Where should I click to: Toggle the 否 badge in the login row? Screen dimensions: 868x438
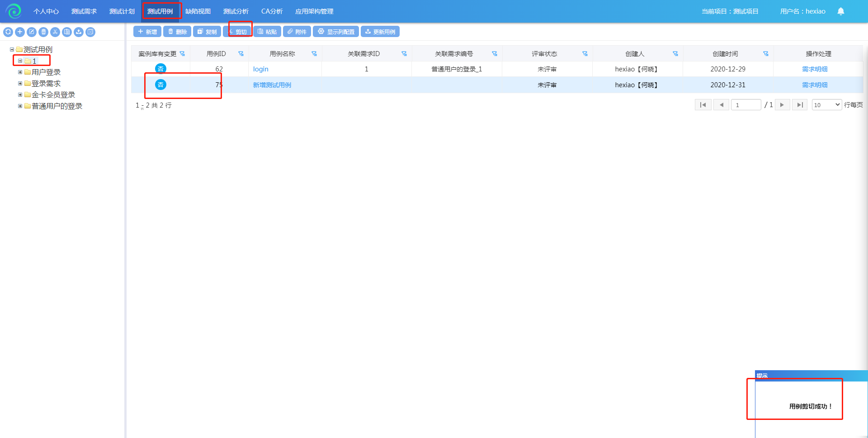click(x=160, y=69)
